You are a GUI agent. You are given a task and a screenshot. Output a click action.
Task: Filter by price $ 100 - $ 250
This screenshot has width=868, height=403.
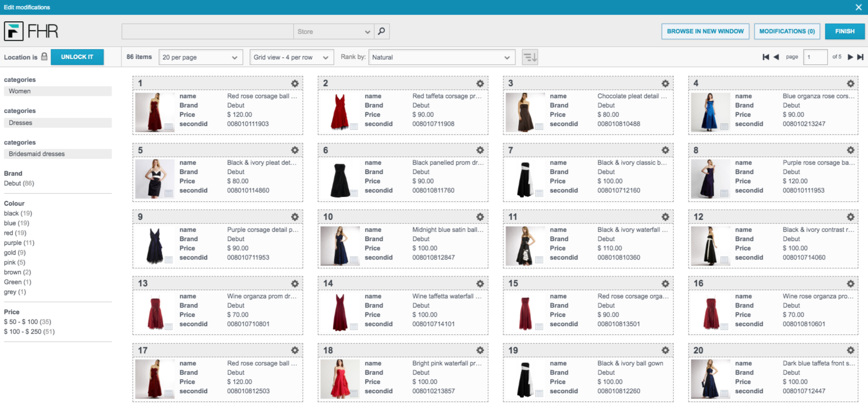pyautogui.click(x=29, y=332)
